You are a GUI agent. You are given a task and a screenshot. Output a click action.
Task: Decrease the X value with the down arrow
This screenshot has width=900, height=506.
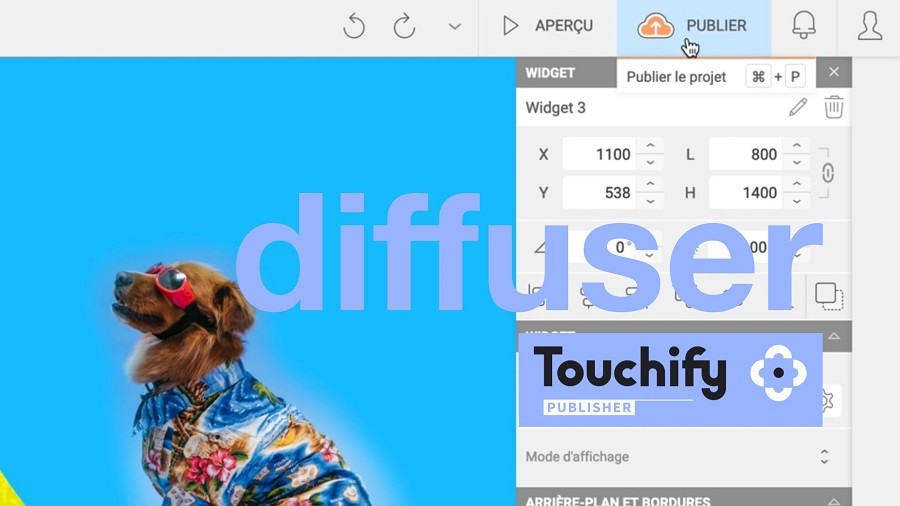tap(650, 162)
